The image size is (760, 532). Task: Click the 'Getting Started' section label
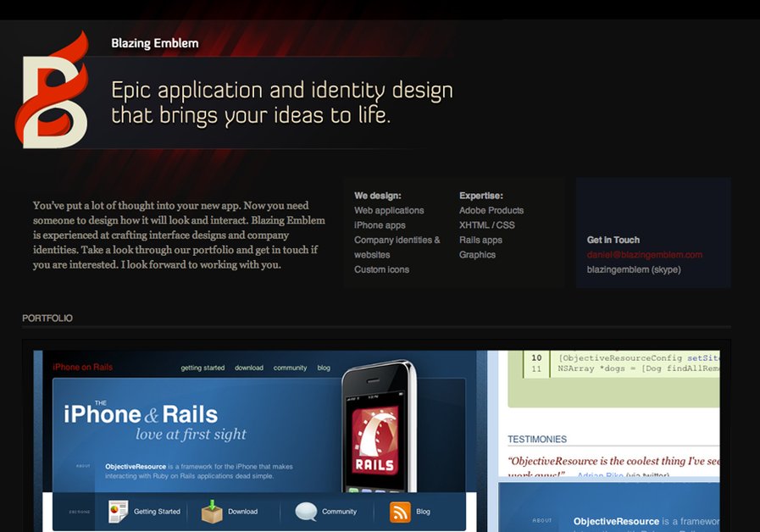point(157,512)
